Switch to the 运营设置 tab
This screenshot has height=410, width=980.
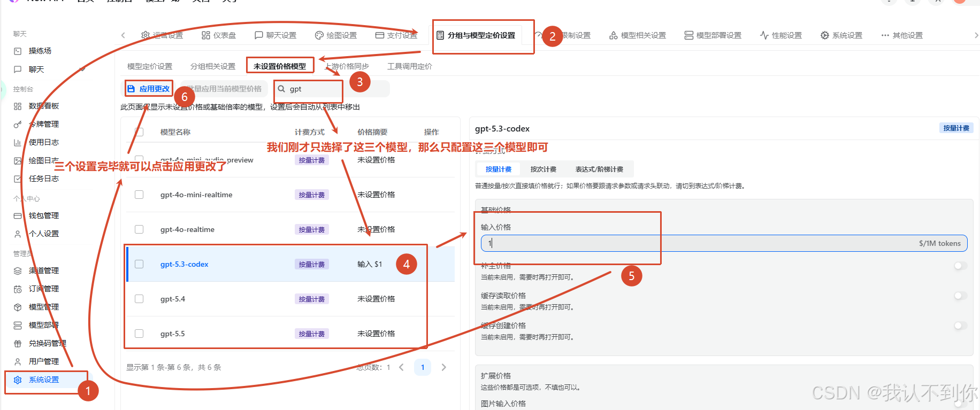click(x=162, y=35)
